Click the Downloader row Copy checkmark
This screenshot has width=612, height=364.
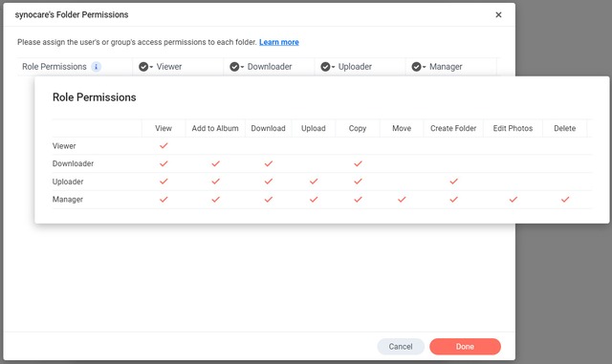click(x=358, y=163)
